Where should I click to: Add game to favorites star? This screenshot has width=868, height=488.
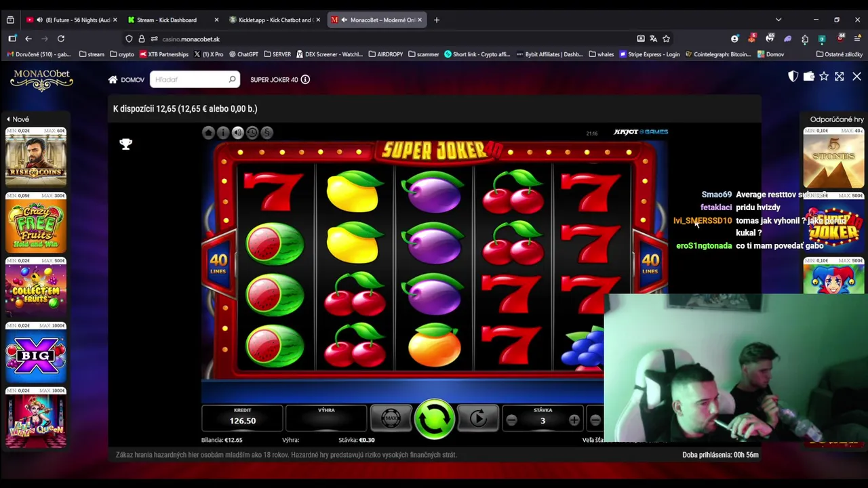click(824, 77)
